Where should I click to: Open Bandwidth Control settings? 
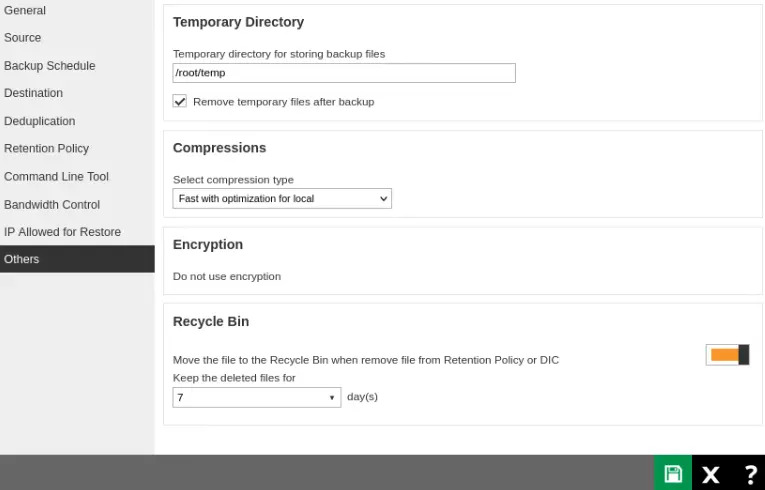52,205
